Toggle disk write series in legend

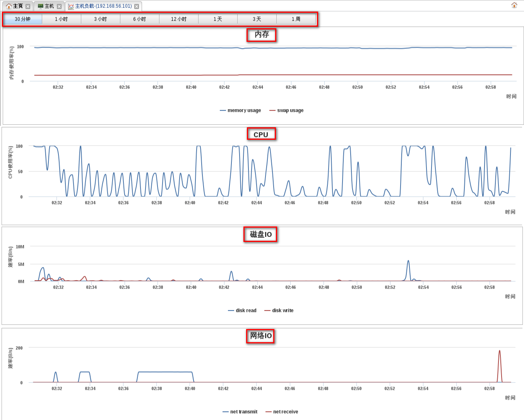pyautogui.click(x=279, y=310)
